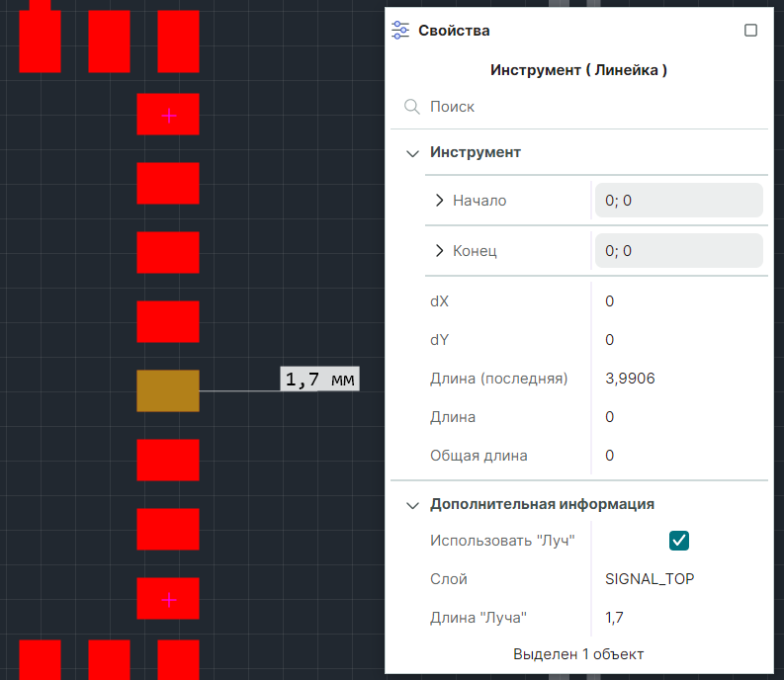Click the Слой value SIGNAL_TOP
Image resolution: width=784 pixels, height=680 pixels.
click(650, 579)
